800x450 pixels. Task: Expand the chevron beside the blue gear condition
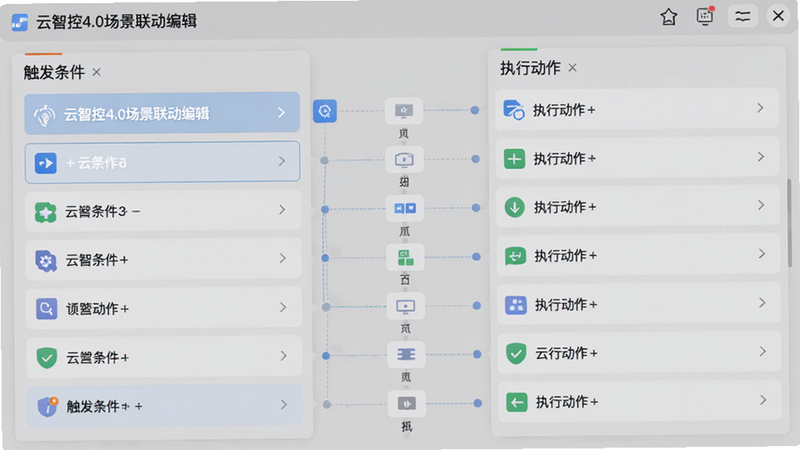click(x=283, y=259)
